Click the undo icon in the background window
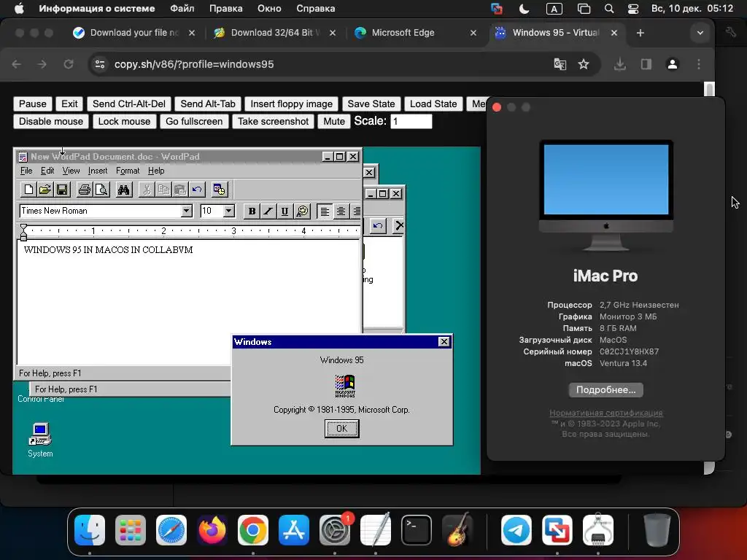Image resolution: width=747 pixels, height=560 pixels. 378,226
